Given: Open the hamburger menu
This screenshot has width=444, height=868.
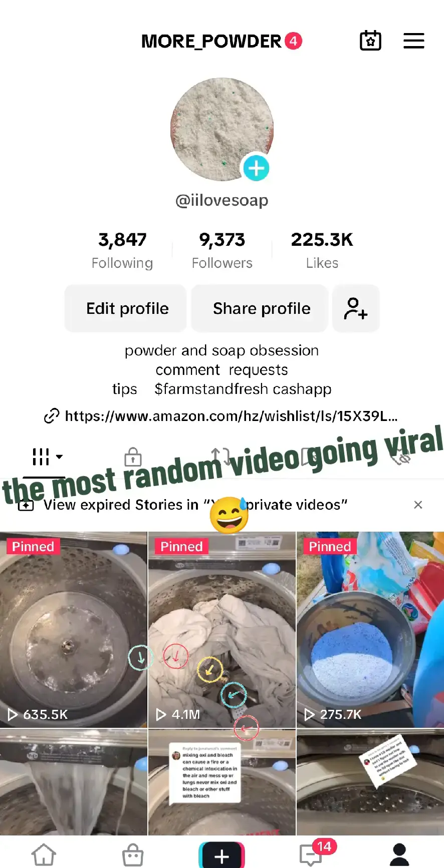Looking at the screenshot, I should (414, 41).
